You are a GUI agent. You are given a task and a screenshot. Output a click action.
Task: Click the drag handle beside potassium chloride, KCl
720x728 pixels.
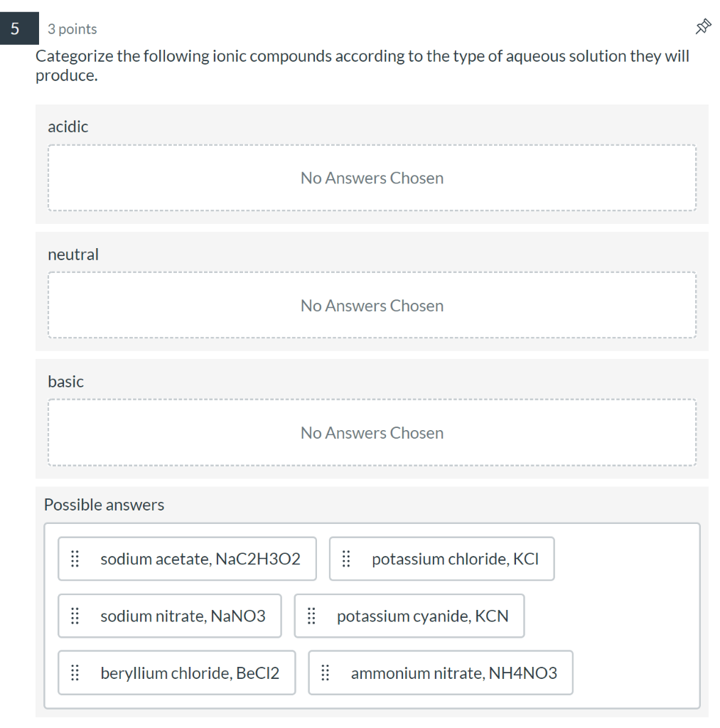pyautogui.click(x=346, y=559)
